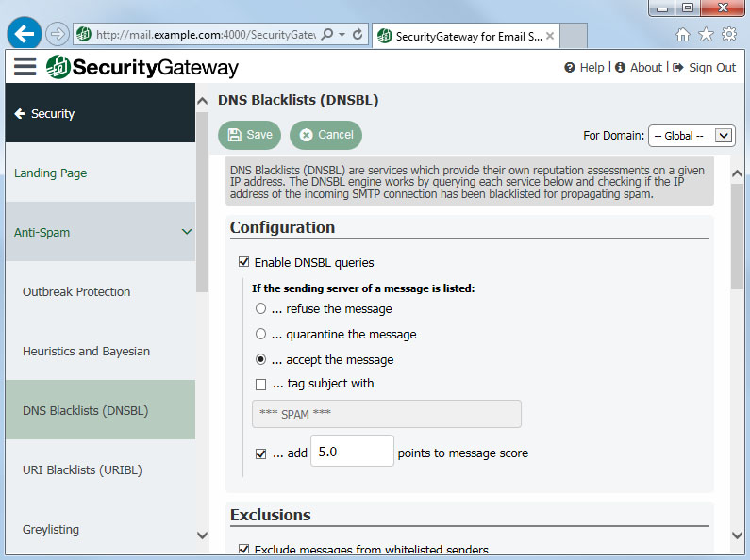
Task: Click the About link
Action: click(646, 67)
